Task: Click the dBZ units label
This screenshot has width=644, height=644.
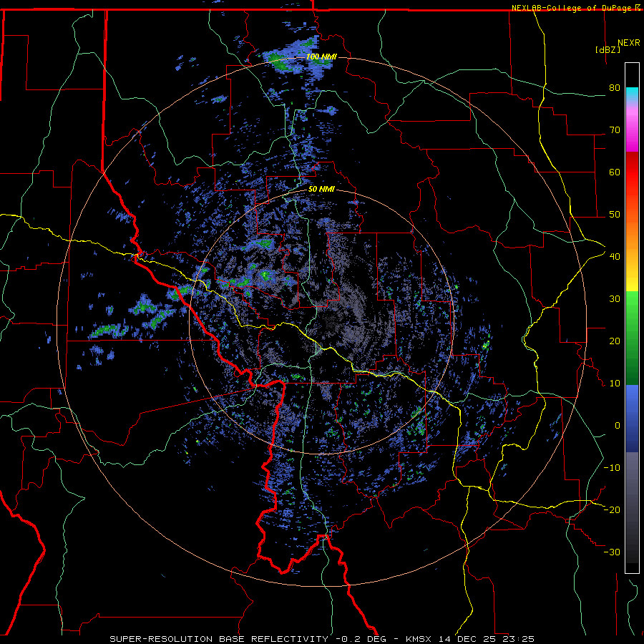Action: point(608,49)
